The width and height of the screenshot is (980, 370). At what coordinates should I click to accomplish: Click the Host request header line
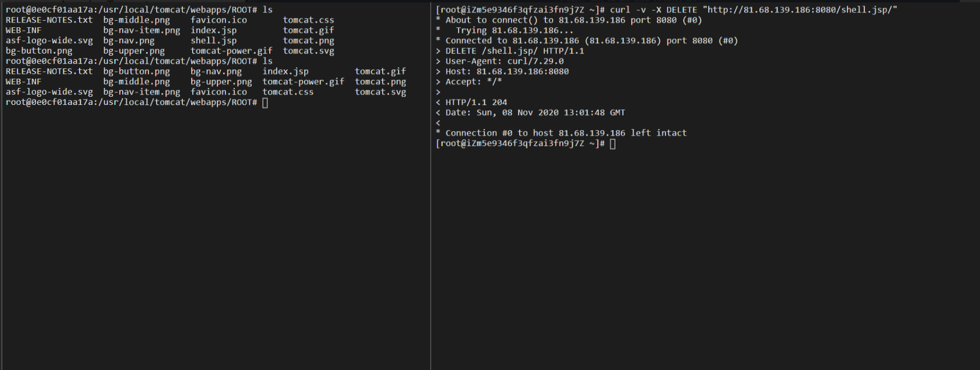(507, 72)
